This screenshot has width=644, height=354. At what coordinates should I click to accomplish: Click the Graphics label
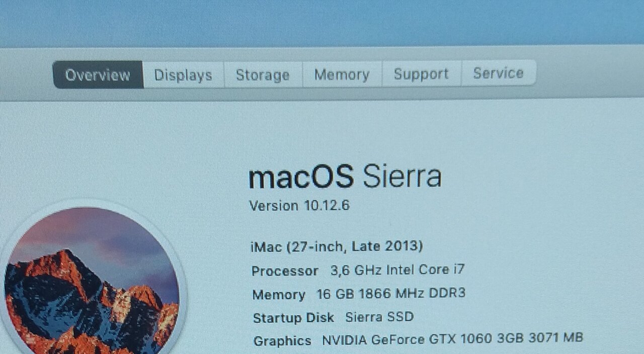tap(282, 341)
